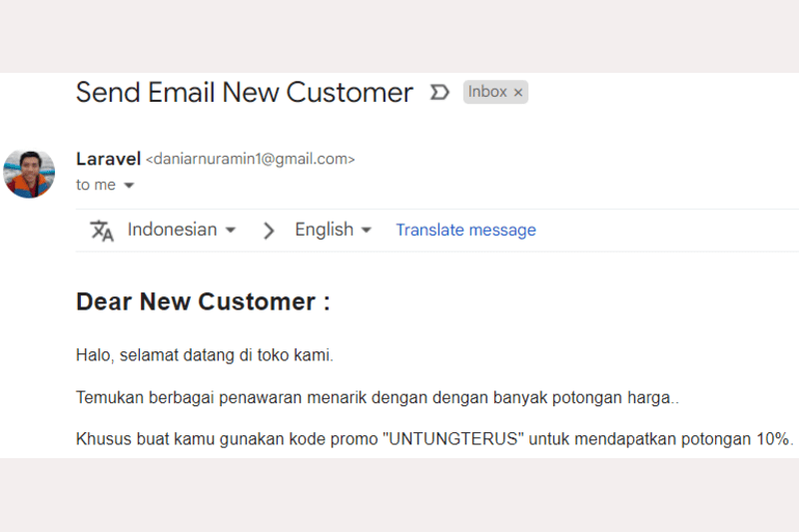Click the line "Halo, selamat datang di toko kami."
The width and height of the screenshot is (799, 532).
pos(205,354)
